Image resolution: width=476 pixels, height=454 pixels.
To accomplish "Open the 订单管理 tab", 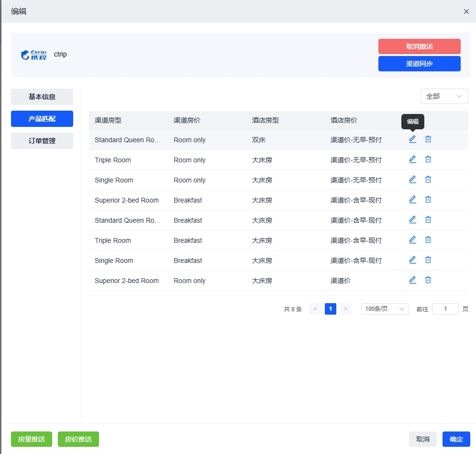I will (42, 141).
